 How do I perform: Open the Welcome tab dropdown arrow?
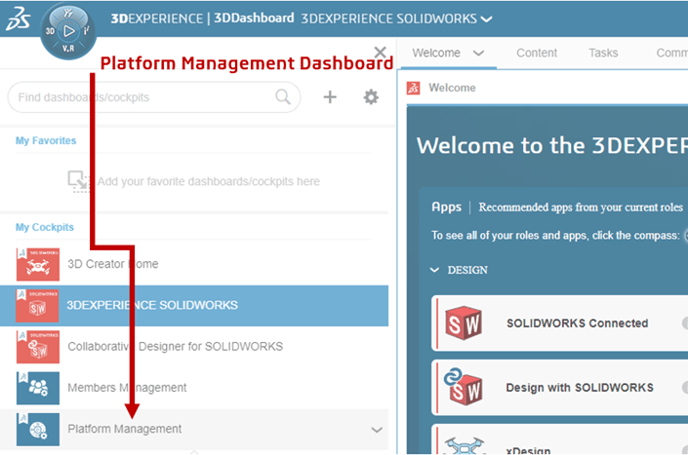[478, 53]
